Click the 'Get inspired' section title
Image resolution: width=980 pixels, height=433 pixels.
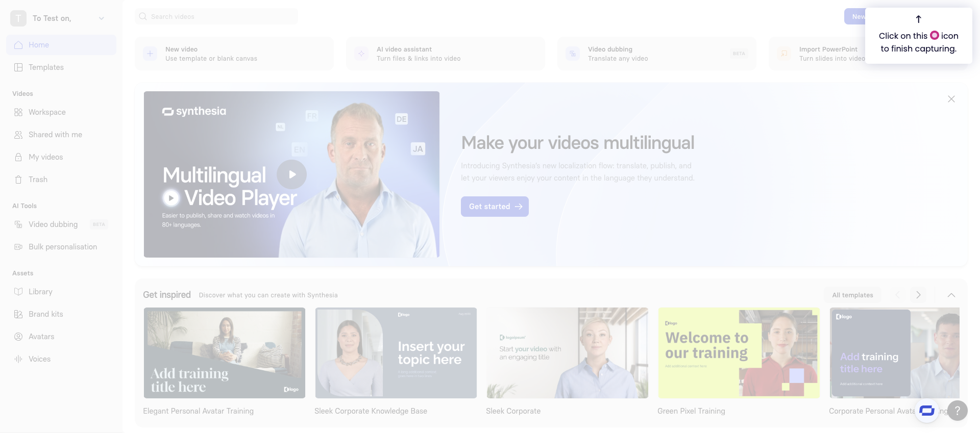coord(167,295)
